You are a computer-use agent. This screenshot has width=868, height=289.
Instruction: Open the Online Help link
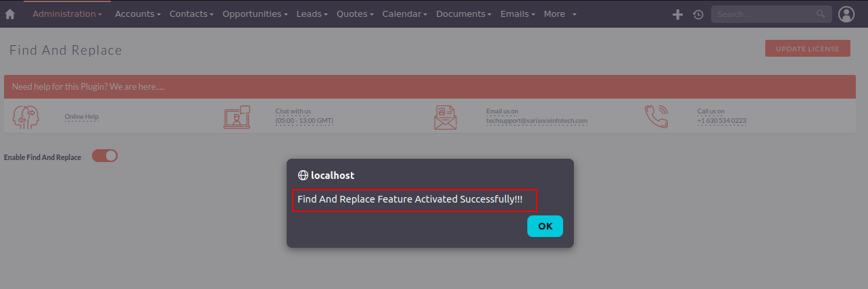coord(82,117)
